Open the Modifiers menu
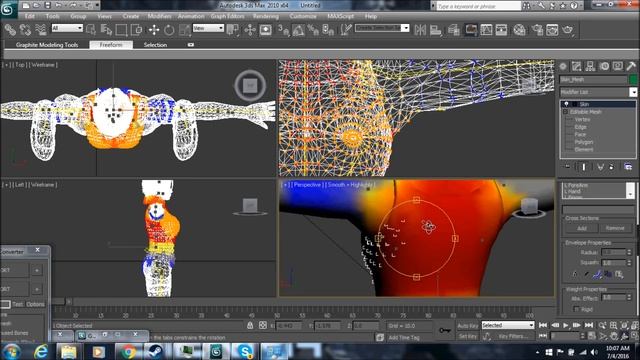Image resolution: width=640 pixels, height=360 pixels. 160,16
